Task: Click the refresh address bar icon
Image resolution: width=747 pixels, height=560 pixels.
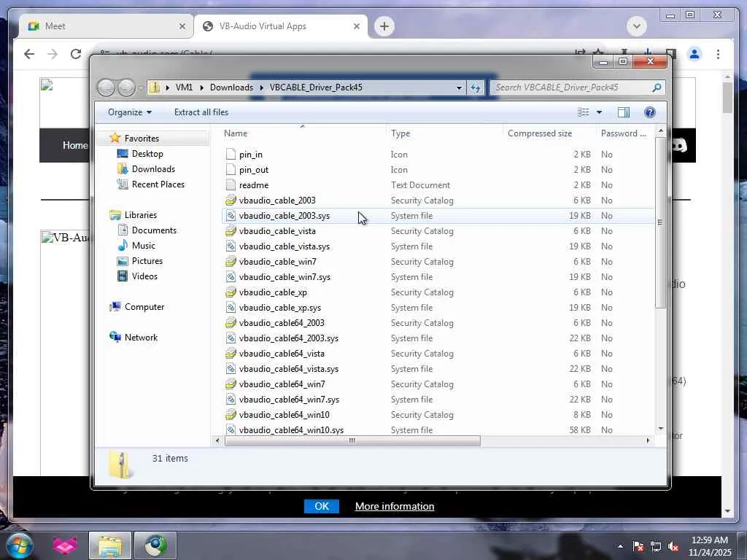Action: click(x=476, y=87)
